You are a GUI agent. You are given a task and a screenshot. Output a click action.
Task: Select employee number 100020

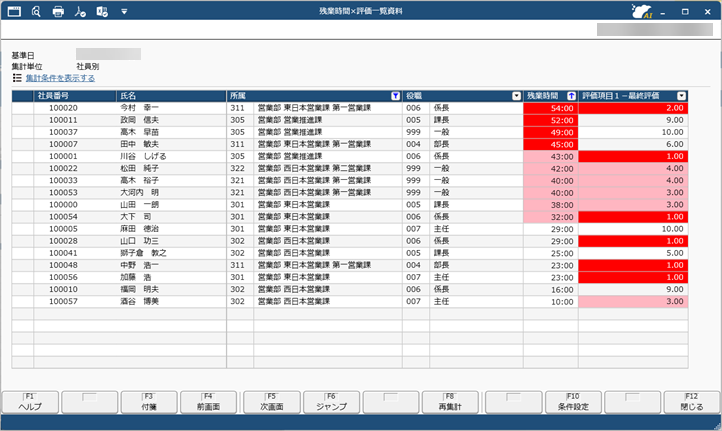pyautogui.click(x=64, y=108)
